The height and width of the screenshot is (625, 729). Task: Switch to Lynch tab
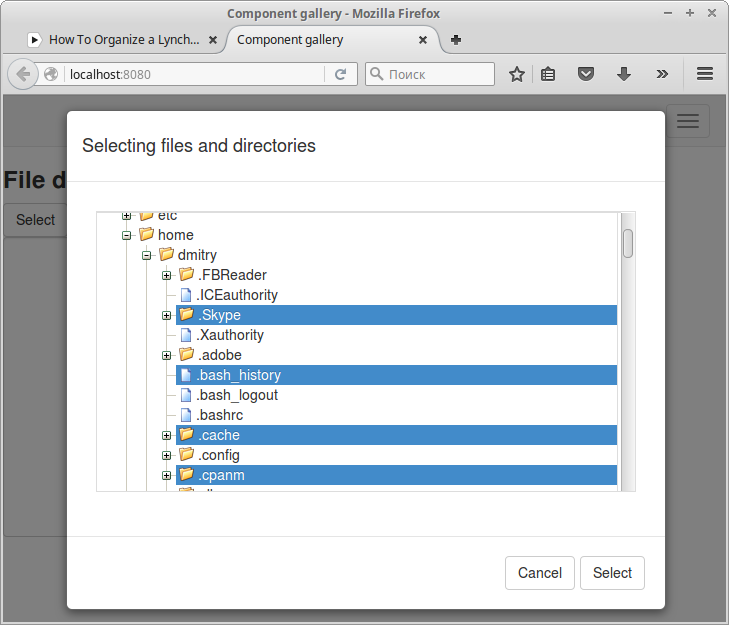[123, 40]
